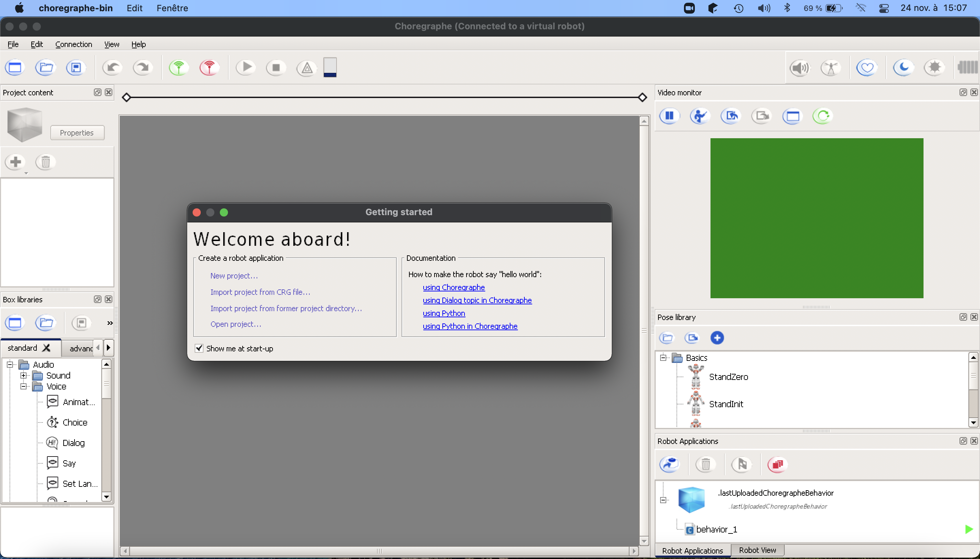Toggle autonomous life heart icon
This screenshot has width=980, height=559.
click(867, 68)
